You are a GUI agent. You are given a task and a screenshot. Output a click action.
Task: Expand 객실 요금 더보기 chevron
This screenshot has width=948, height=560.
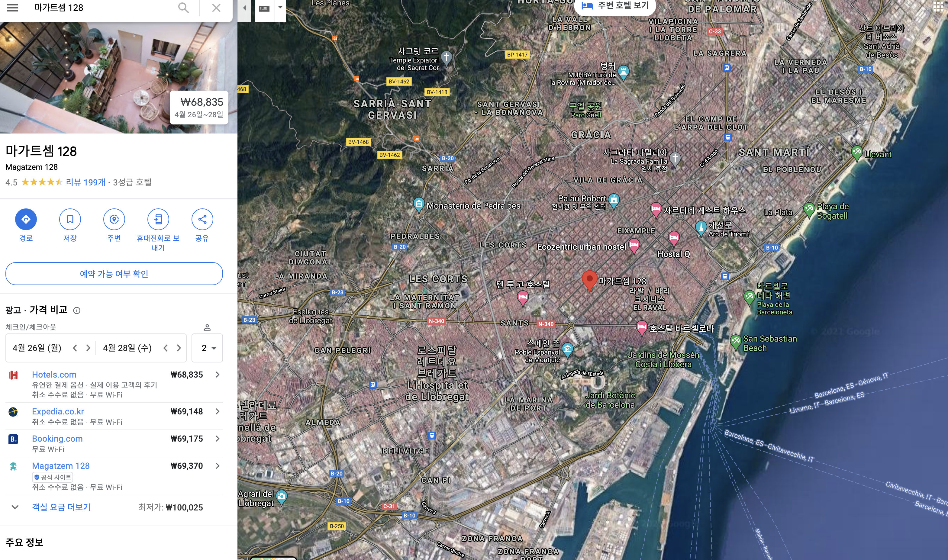pos(15,507)
